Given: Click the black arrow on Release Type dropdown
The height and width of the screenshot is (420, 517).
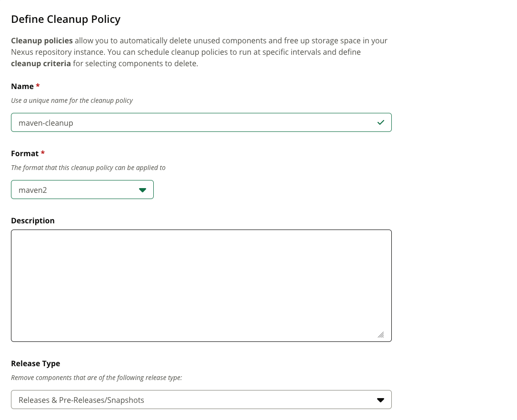Looking at the screenshot, I should [x=380, y=400].
